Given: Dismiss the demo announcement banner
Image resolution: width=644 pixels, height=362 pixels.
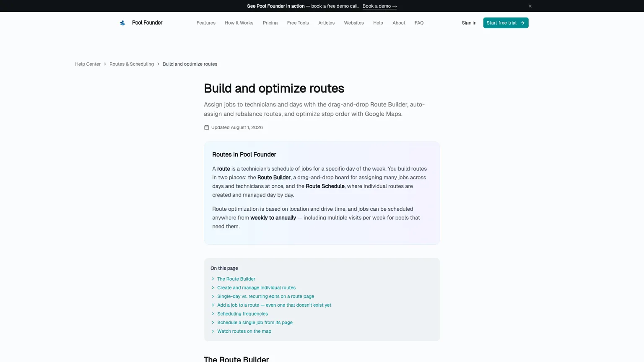Looking at the screenshot, I should pyautogui.click(x=530, y=6).
